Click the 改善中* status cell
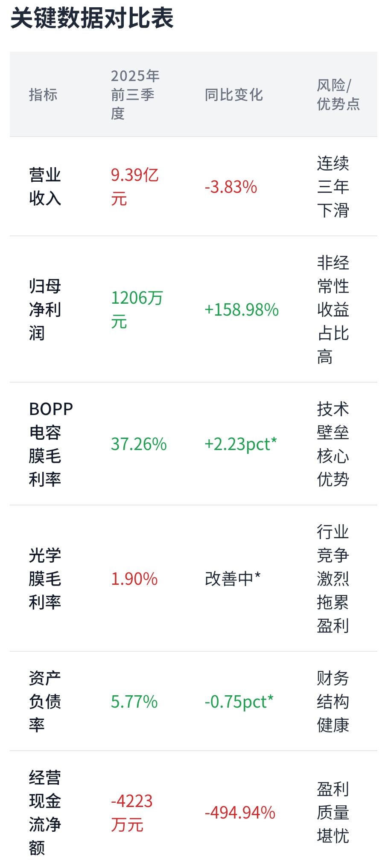 coord(233,579)
